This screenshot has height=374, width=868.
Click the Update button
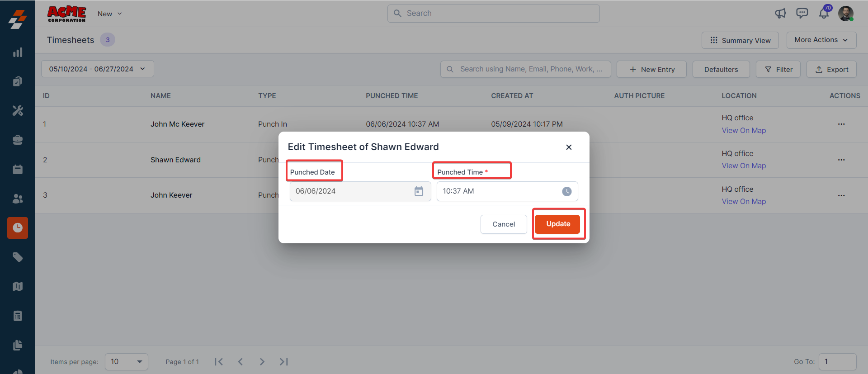(x=558, y=224)
